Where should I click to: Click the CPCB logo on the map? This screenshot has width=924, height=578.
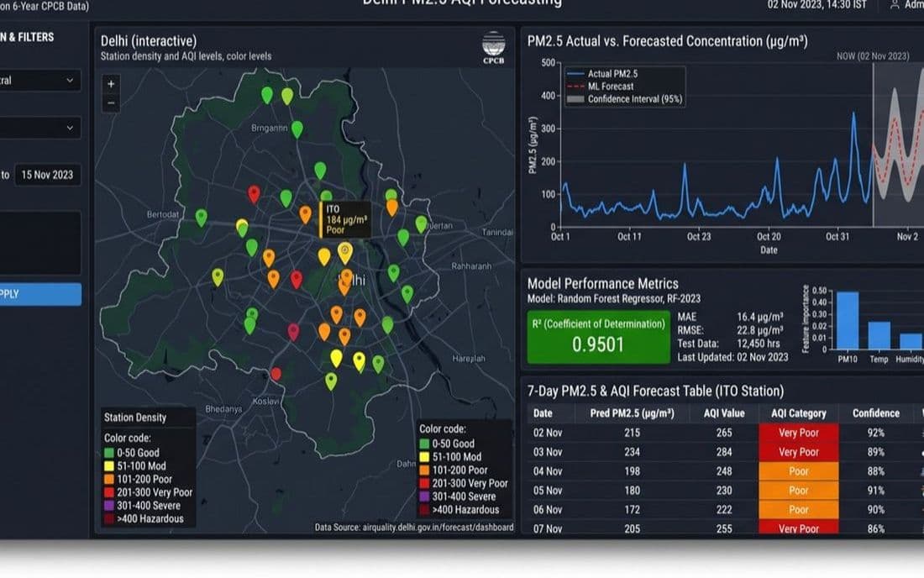493,48
